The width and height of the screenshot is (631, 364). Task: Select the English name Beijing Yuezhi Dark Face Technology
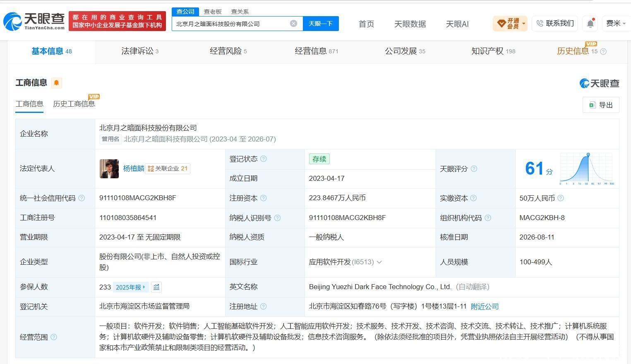coord(380,287)
